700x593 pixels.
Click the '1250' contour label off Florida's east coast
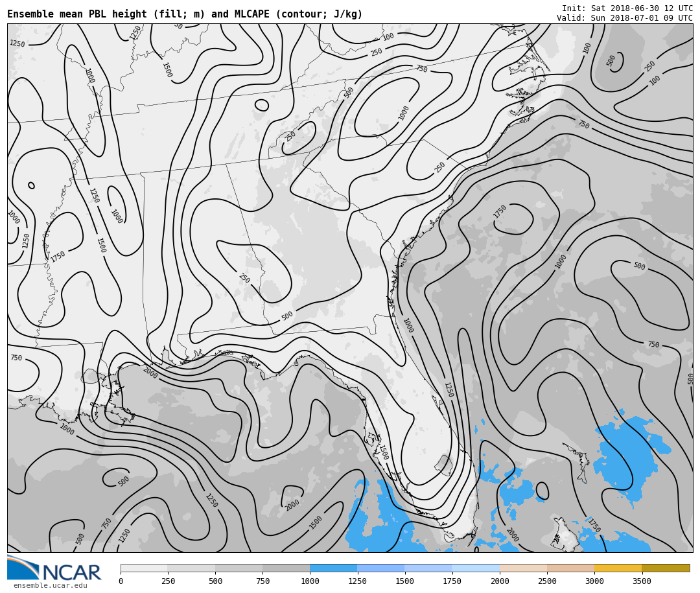click(x=449, y=390)
